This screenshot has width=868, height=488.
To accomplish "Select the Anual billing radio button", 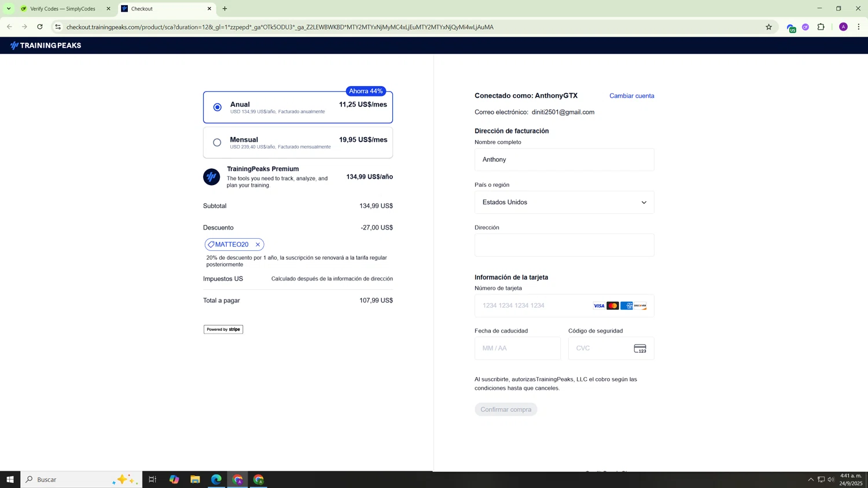I will 218,107.
